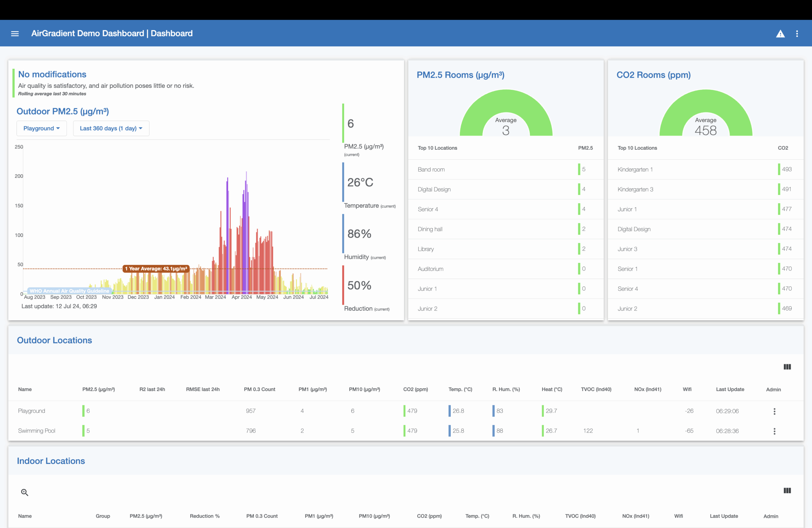Open the overflow menu in the top right corner
This screenshot has width=812, height=528.
tap(797, 33)
